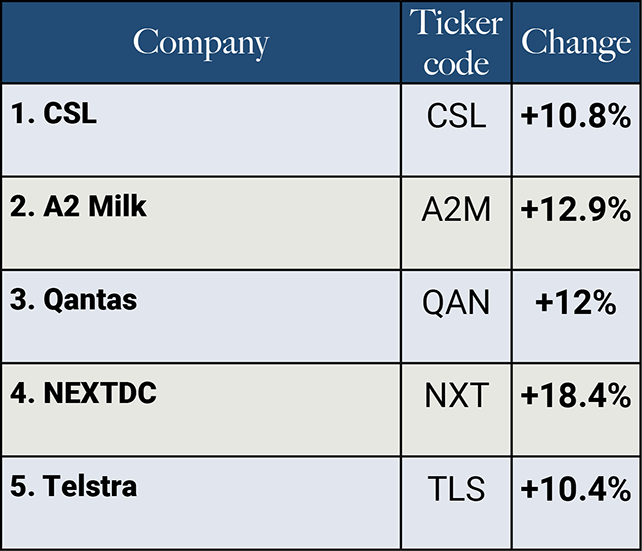The image size is (642, 551).
Task: Click the TLS ticker code
Action: (456, 489)
